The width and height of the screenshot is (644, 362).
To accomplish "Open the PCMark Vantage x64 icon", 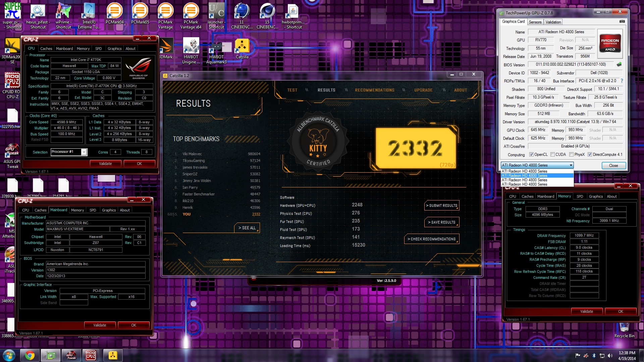I will click(x=191, y=16).
